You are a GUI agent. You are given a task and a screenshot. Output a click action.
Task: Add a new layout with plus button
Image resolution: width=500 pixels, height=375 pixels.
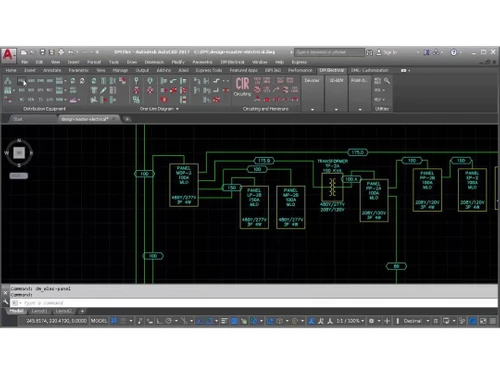82,311
